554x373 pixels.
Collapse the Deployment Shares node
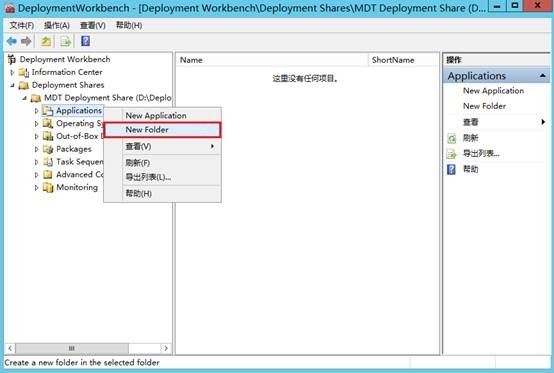click(12, 85)
